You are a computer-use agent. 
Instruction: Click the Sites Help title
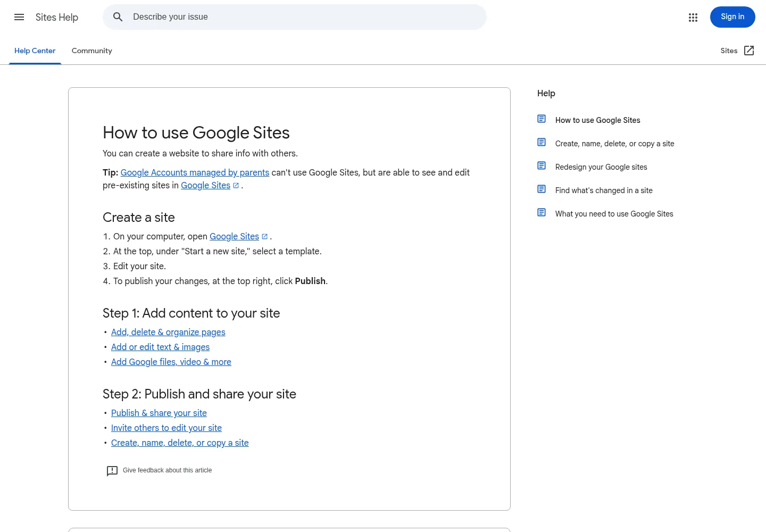57,17
